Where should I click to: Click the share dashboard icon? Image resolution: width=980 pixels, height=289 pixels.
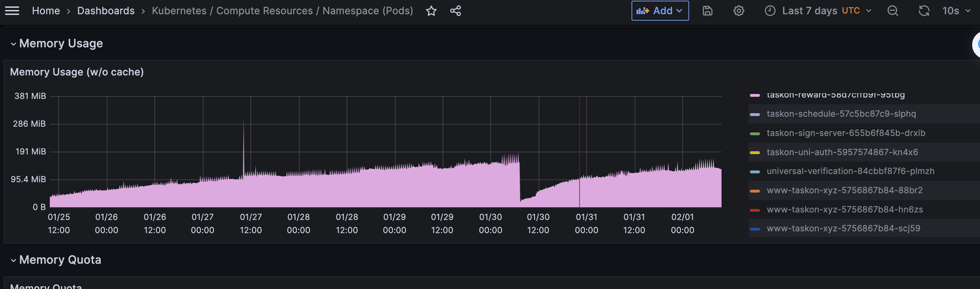[456, 11]
